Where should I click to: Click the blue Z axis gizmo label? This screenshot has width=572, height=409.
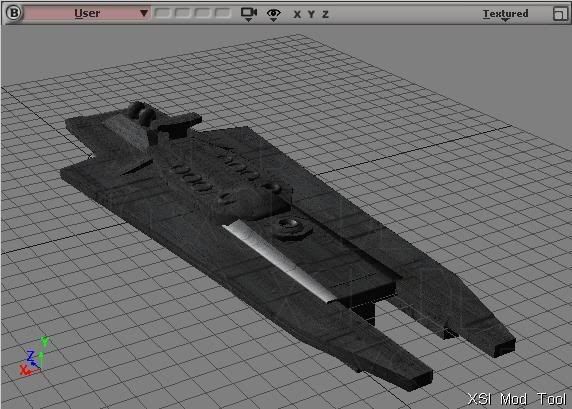coord(31,355)
